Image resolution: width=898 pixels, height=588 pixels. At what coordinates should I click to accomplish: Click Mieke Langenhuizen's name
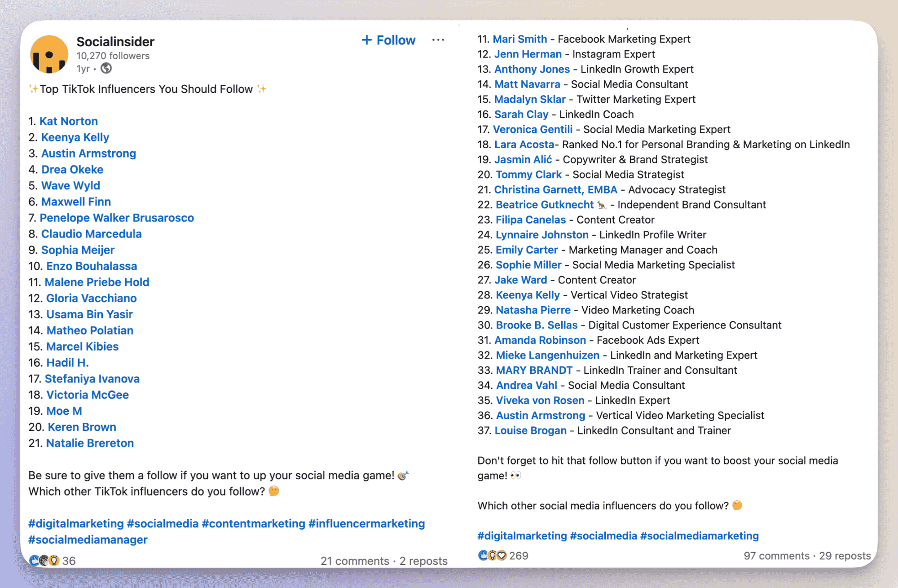point(548,355)
